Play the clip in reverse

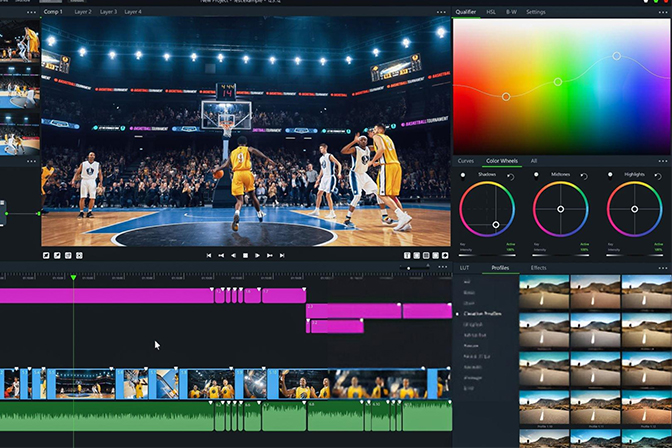click(234, 256)
